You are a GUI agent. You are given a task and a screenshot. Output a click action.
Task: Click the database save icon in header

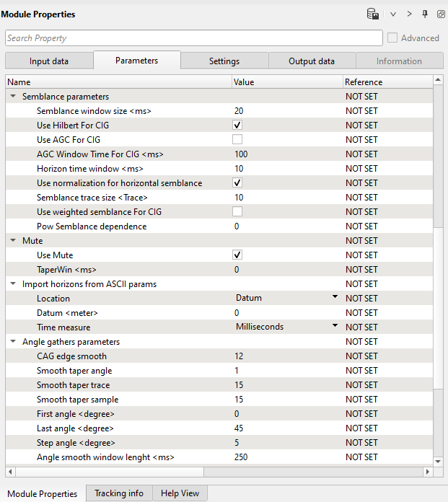pyautogui.click(x=373, y=14)
